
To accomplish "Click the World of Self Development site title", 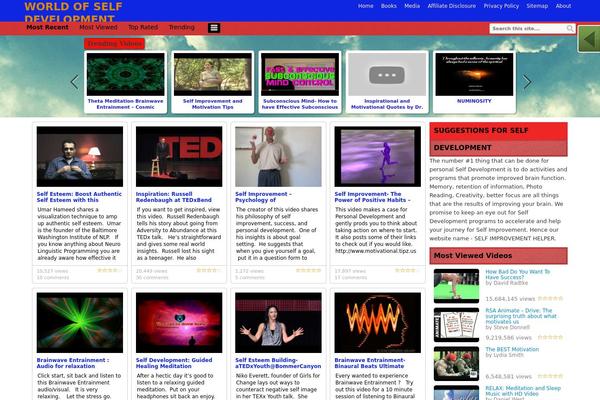I will click(x=73, y=11).
